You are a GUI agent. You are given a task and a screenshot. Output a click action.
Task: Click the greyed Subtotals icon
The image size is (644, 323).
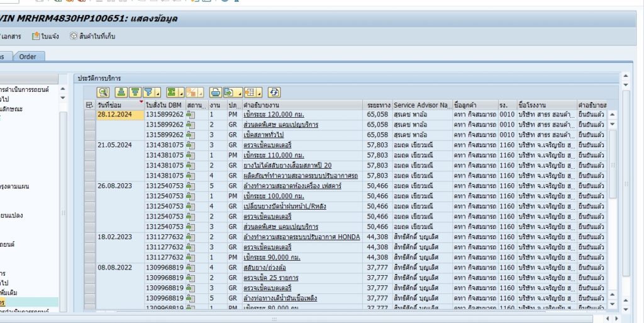(191, 93)
